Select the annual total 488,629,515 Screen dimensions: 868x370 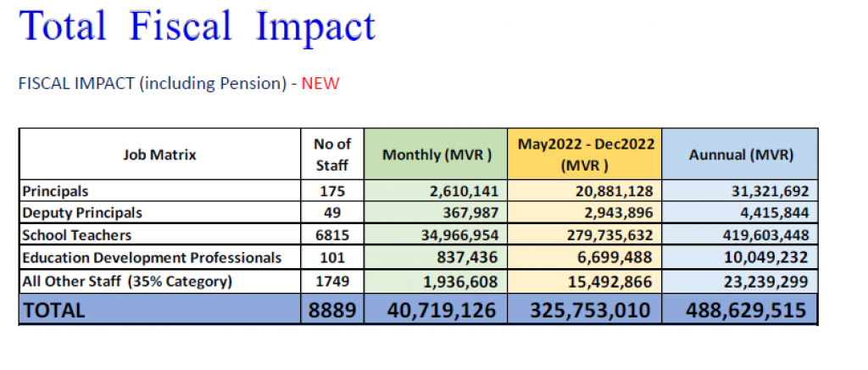pyautogui.click(x=746, y=310)
